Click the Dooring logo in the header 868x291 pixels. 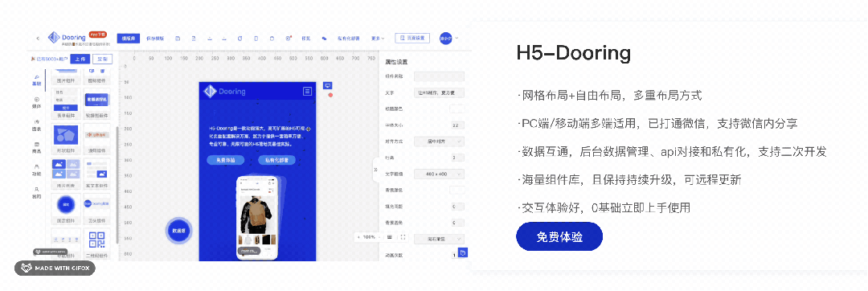pyautogui.click(x=67, y=38)
